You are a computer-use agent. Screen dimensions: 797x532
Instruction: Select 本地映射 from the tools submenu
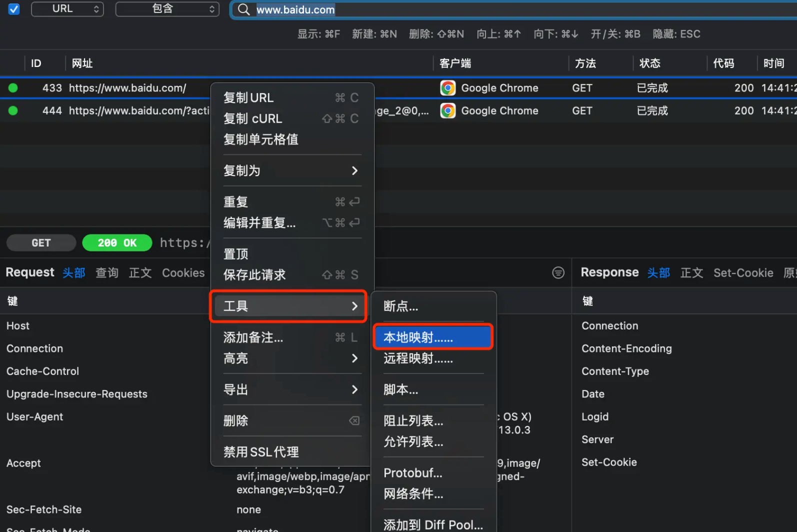[433, 337]
